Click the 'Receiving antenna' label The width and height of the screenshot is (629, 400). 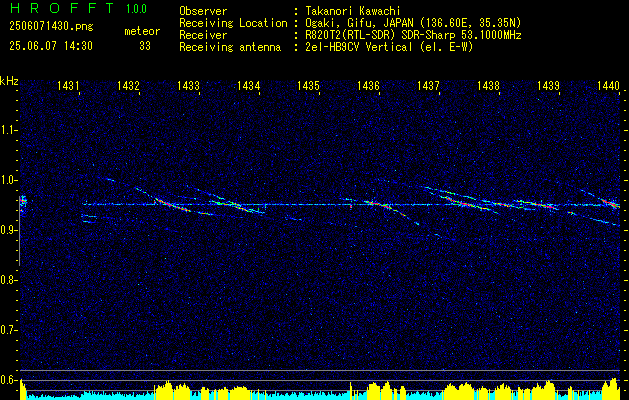(230, 47)
